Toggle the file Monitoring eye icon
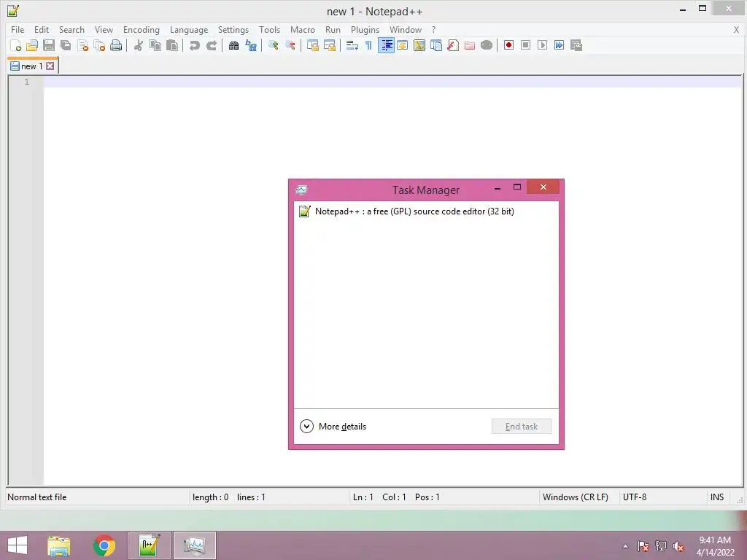Image resolution: width=747 pixels, height=560 pixels. [x=487, y=45]
